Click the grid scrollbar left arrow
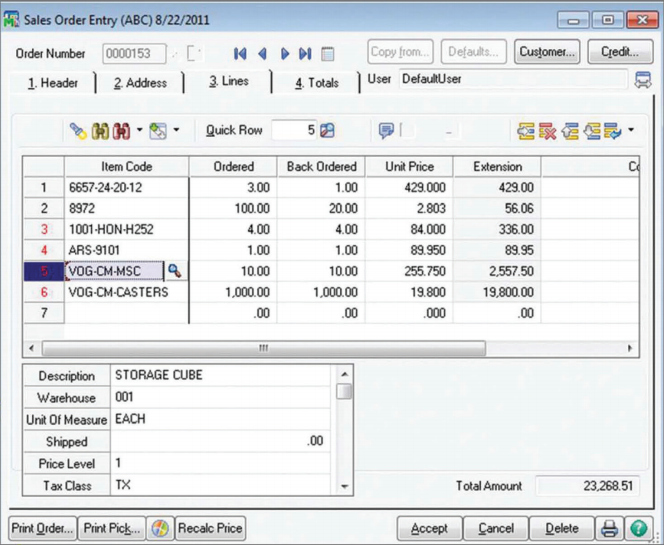The image size is (664, 545). click(x=31, y=349)
